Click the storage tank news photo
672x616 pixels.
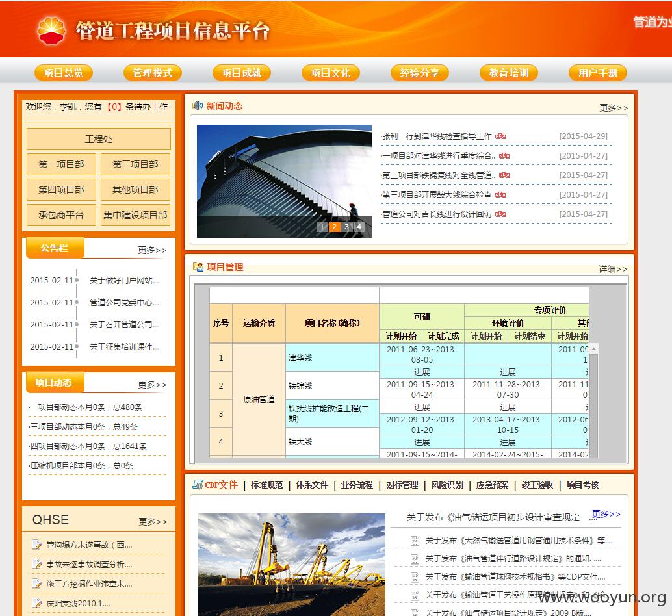tap(284, 181)
